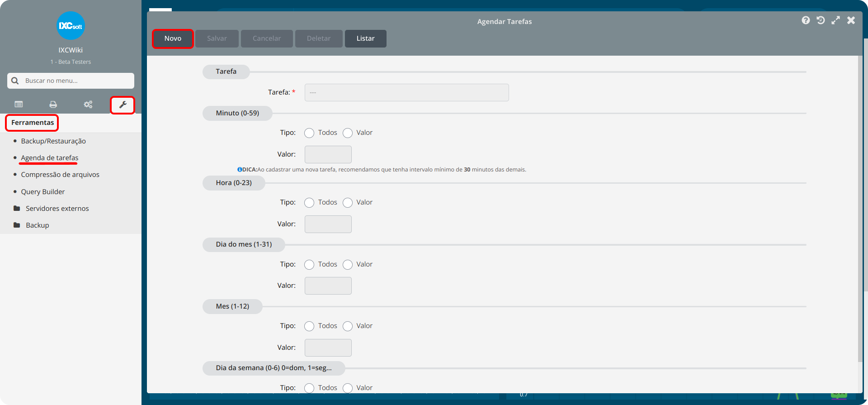The image size is (868, 405).
Task: Select Todos radio under Dia da semana
Action: [x=309, y=388]
